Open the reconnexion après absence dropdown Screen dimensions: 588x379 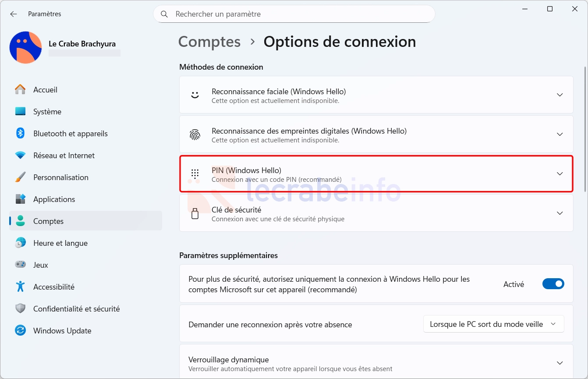tap(493, 324)
